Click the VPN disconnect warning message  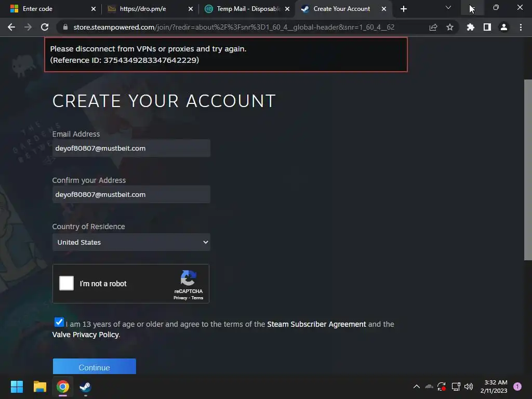[x=148, y=49]
